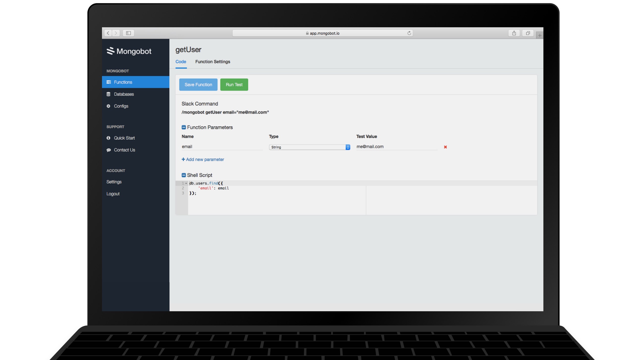Toggle the Safari sidebar button
This screenshot has height=360, width=644.
coord(128,33)
